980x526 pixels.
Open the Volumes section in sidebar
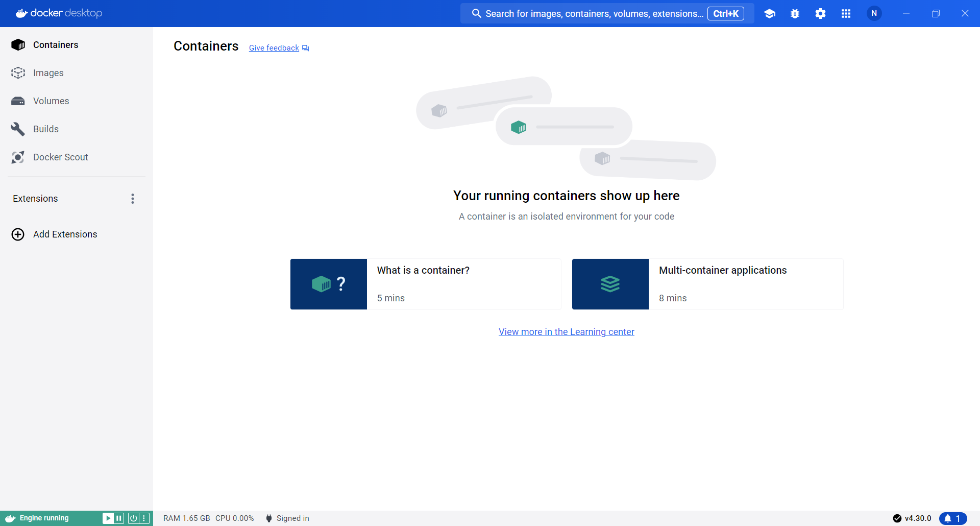tap(77, 101)
